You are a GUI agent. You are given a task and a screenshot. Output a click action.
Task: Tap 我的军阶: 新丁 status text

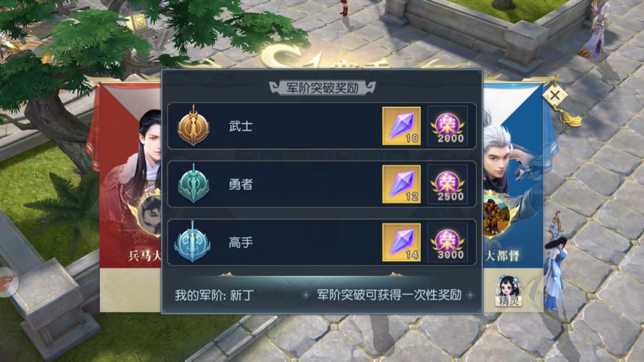(x=214, y=295)
